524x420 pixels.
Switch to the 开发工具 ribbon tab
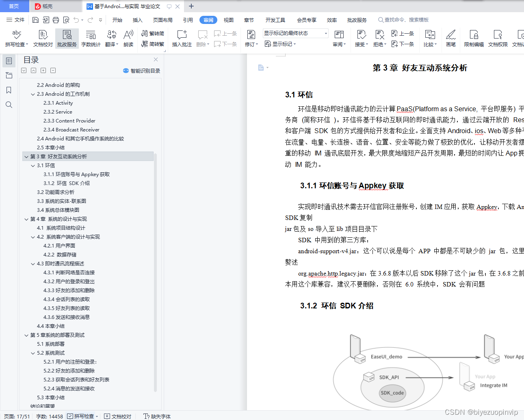point(275,20)
